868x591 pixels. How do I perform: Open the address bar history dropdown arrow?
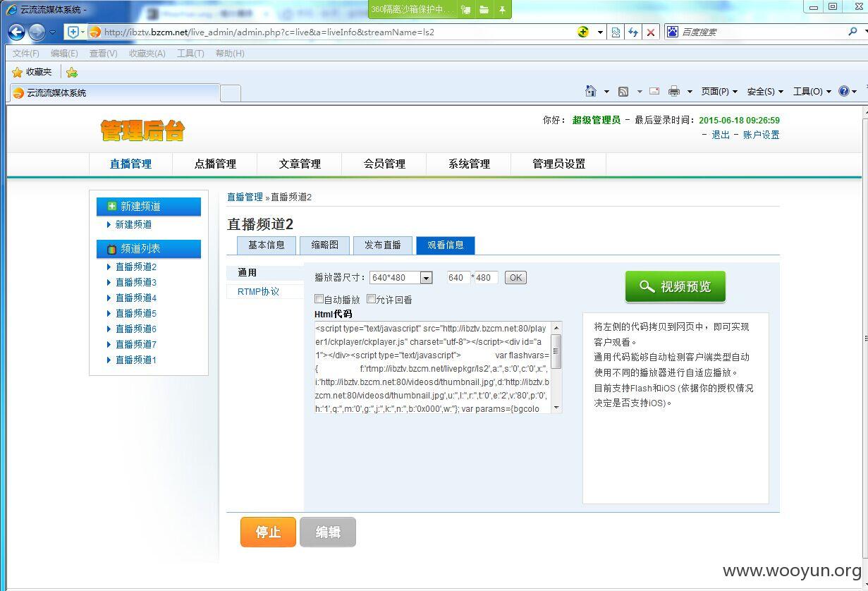pos(600,32)
